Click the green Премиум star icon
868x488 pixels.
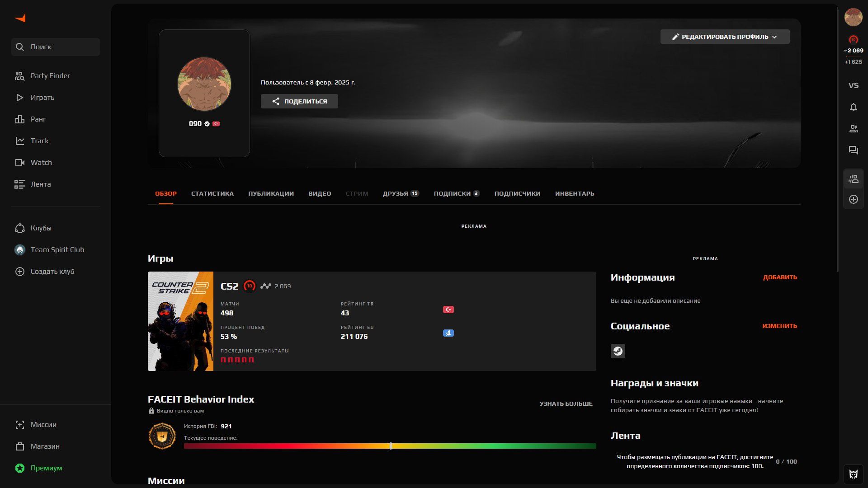coord(19,468)
